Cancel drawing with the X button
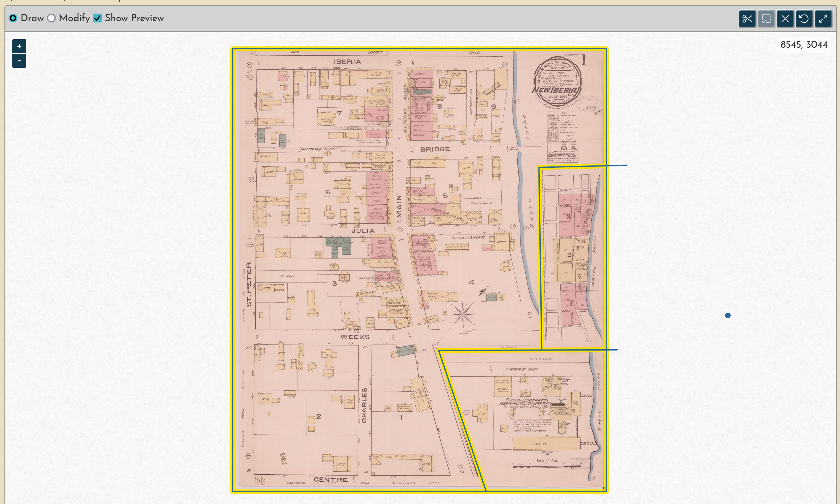 (x=785, y=19)
